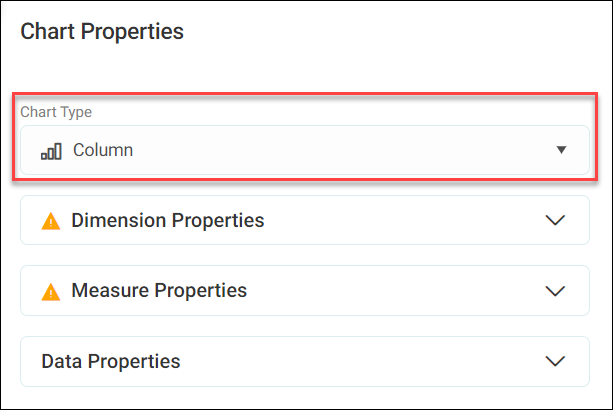Click the warning triangle next to Measure Properties
613x410 pixels.
[51, 292]
